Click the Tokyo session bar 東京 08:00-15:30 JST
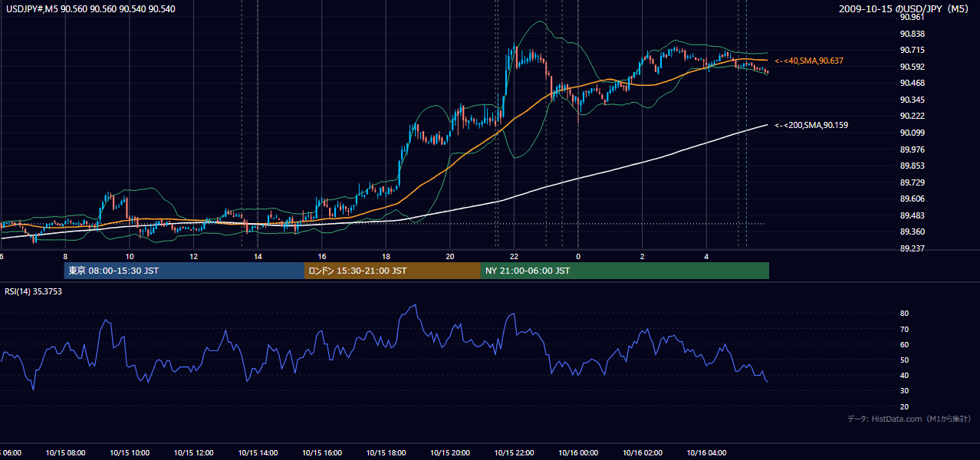This screenshot has height=460, width=980. (184, 271)
